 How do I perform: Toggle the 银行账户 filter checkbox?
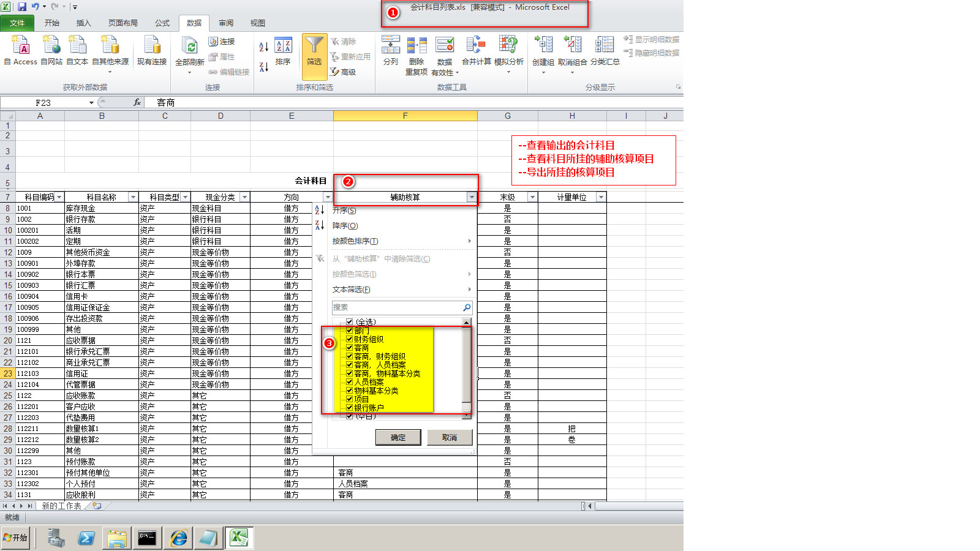point(349,408)
